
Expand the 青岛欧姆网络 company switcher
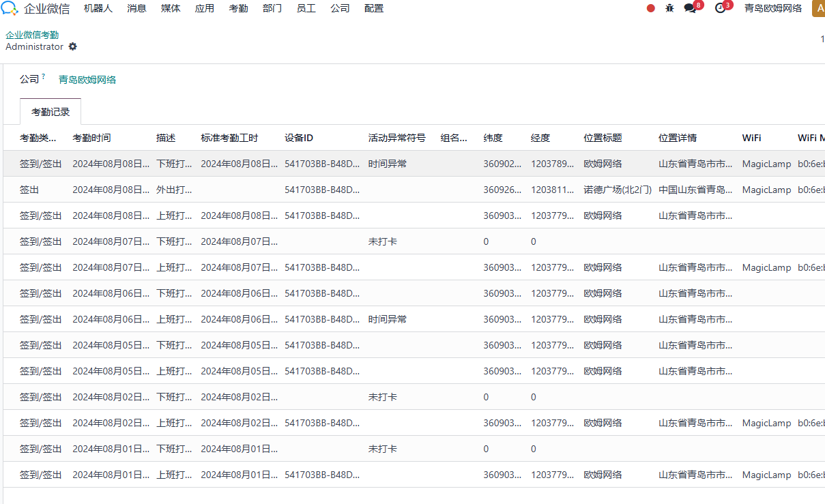click(x=772, y=8)
